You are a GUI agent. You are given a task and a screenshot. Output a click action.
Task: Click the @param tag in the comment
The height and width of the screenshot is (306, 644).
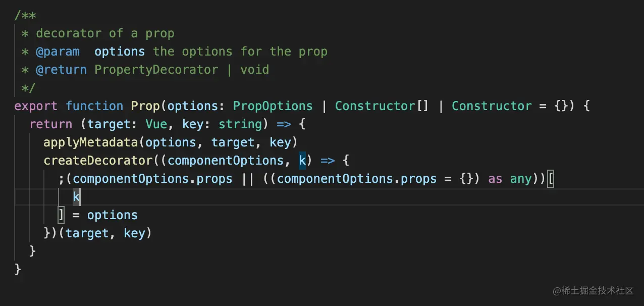coord(58,52)
